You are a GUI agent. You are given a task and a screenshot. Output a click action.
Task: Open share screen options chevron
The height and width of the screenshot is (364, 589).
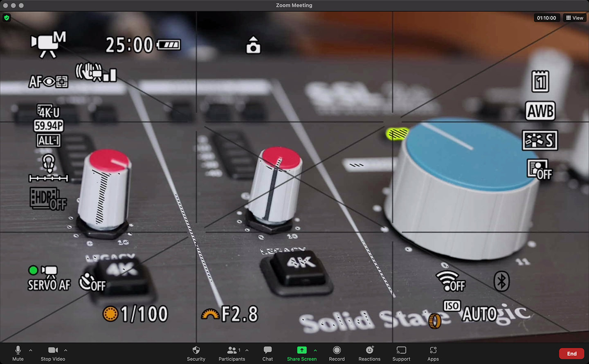[315, 350]
